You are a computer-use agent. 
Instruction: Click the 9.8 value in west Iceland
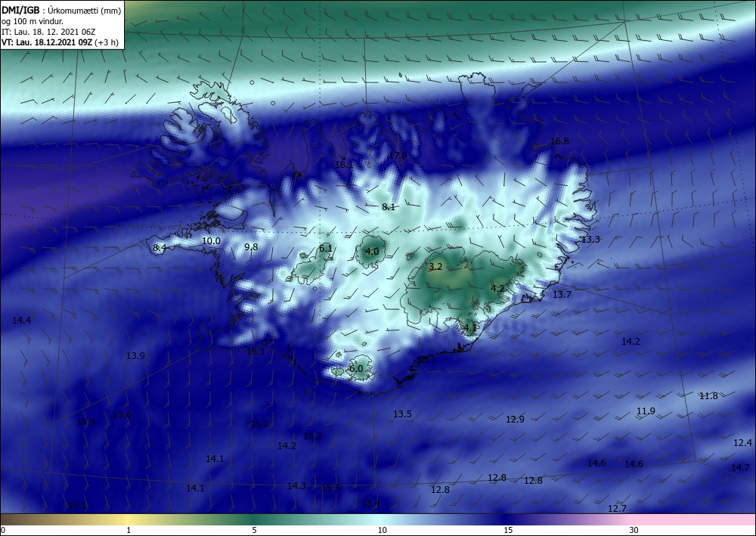coord(251,246)
